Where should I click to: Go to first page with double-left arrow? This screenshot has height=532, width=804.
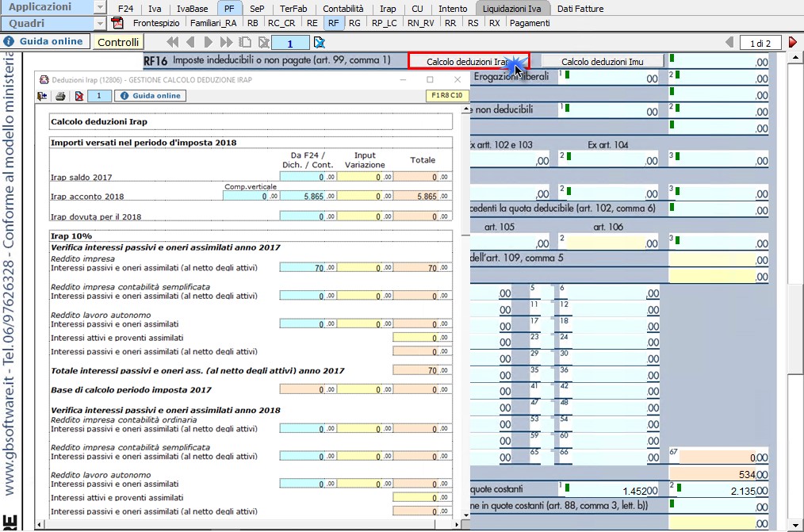click(x=173, y=42)
